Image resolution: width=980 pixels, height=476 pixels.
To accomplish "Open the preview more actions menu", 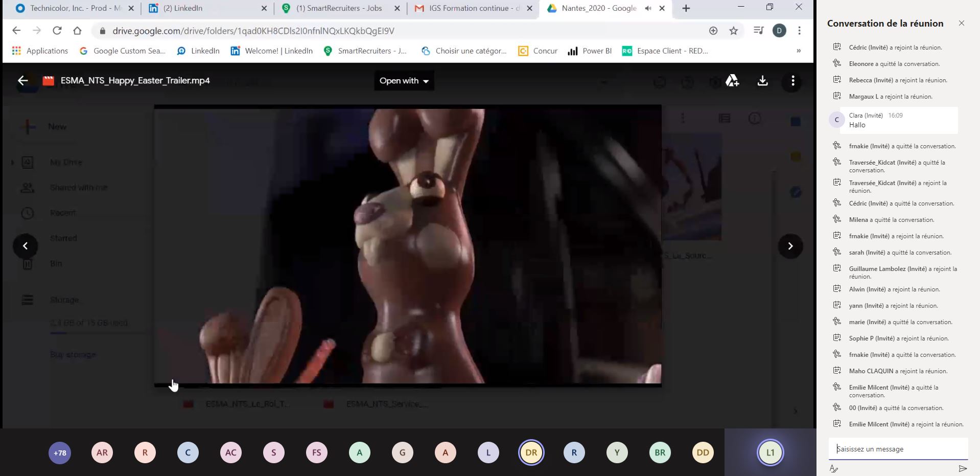I will click(792, 81).
